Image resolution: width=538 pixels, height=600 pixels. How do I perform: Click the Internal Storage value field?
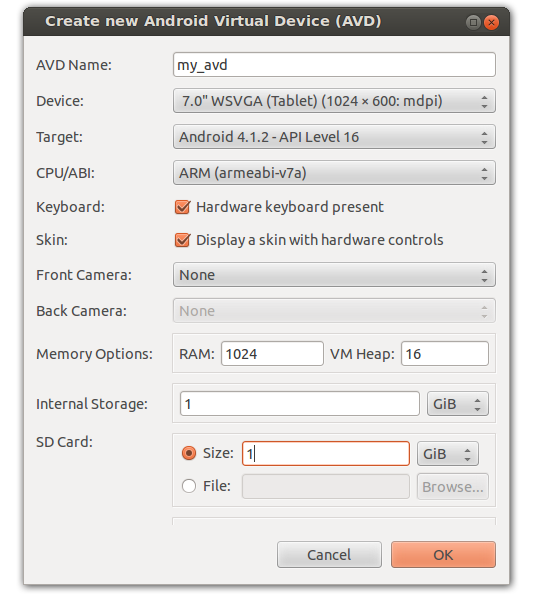(x=300, y=404)
